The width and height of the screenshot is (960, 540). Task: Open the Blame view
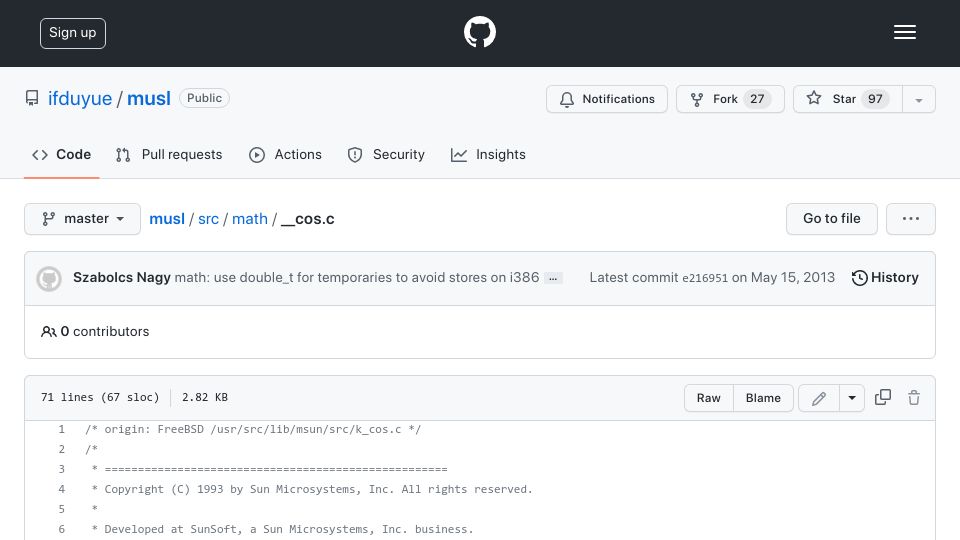click(x=763, y=398)
